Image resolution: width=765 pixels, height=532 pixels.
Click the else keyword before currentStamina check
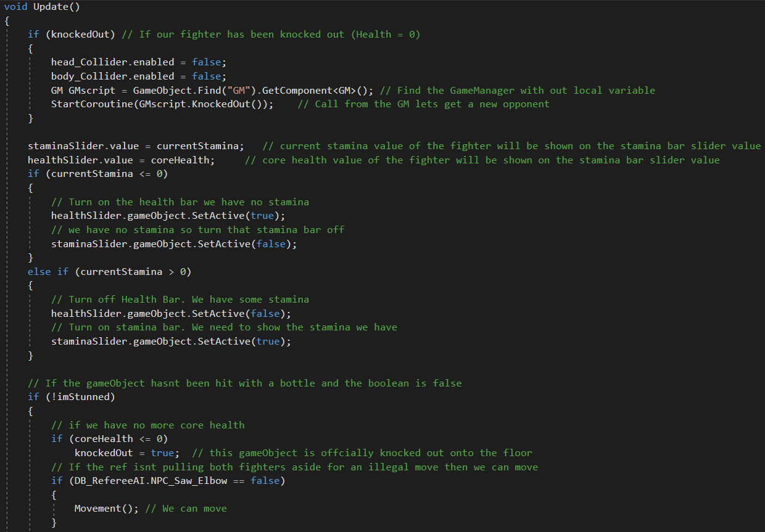tap(39, 272)
